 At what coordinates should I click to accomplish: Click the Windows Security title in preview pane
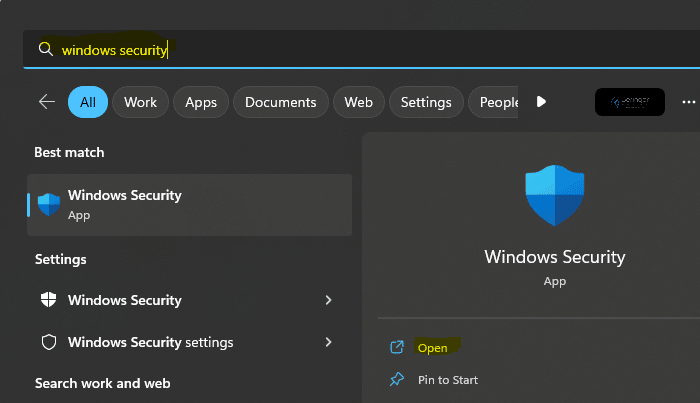click(x=554, y=257)
